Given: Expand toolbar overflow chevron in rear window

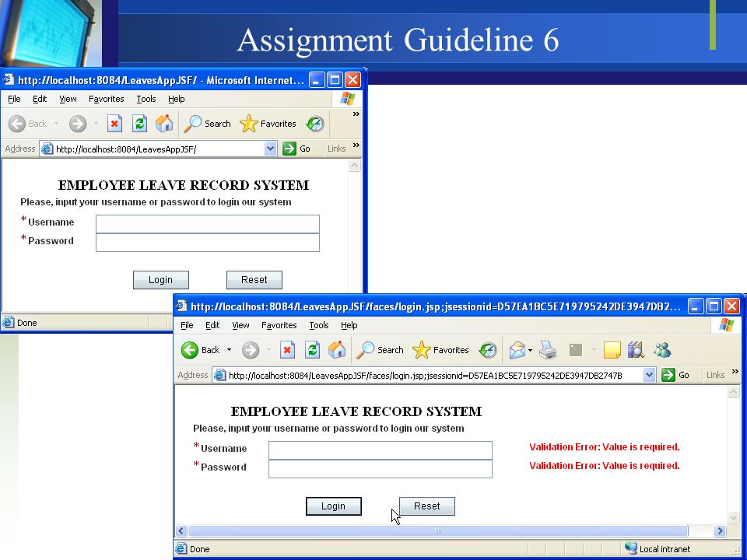Looking at the screenshot, I should coord(356,114).
